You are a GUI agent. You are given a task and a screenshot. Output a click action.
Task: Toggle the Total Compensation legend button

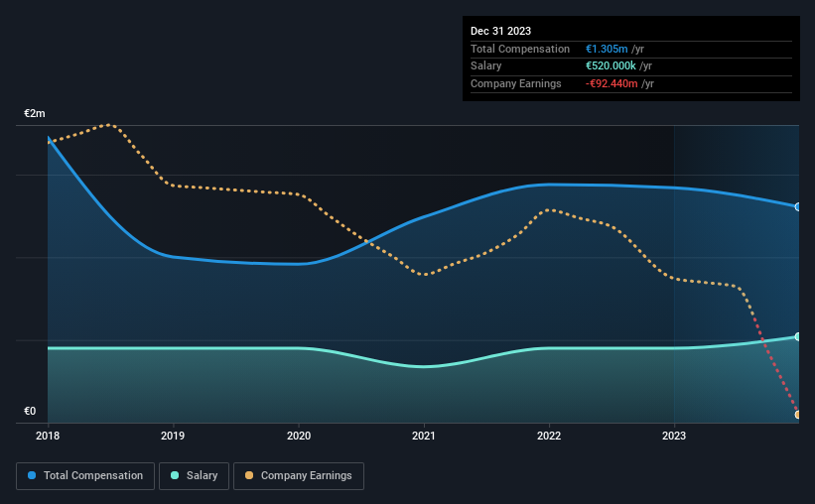pos(85,476)
